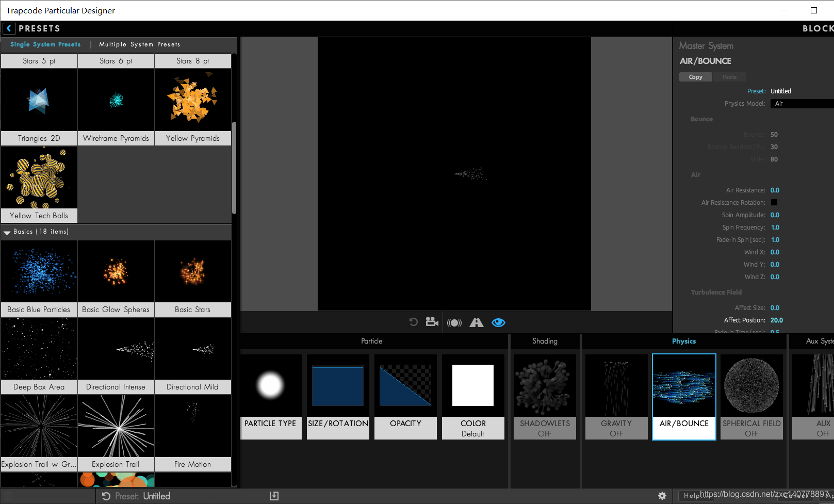Screen dimensions: 834x504
Task: Open the Shading section tab
Action: point(545,341)
